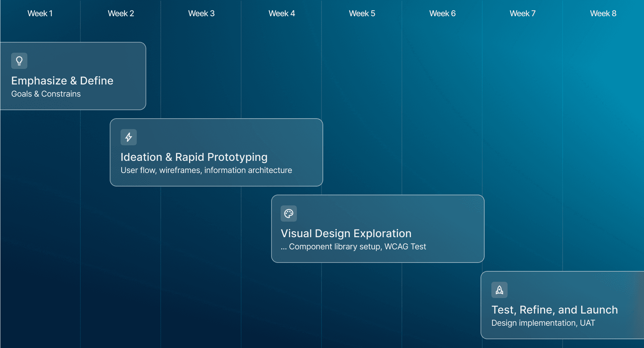Image resolution: width=644 pixels, height=348 pixels.
Task: Select the Week 3 column header
Action: [201, 14]
